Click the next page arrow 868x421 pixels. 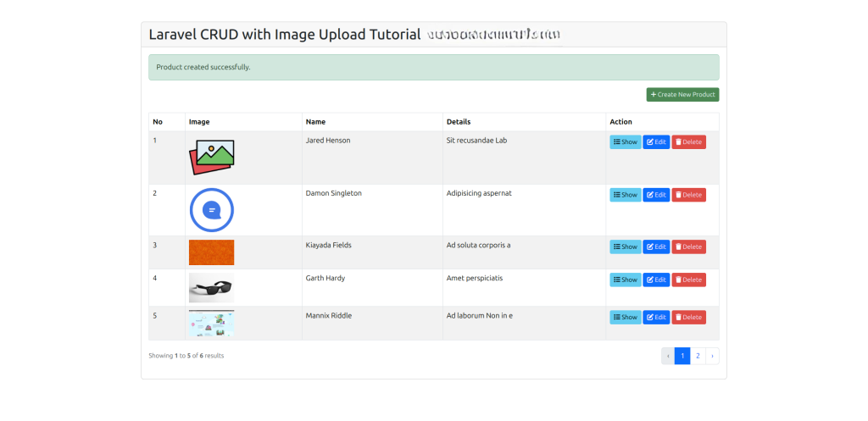click(712, 356)
